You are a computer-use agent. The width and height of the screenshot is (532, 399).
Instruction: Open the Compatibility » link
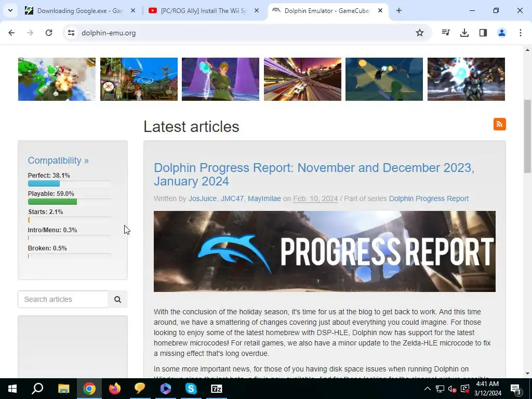click(x=58, y=161)
